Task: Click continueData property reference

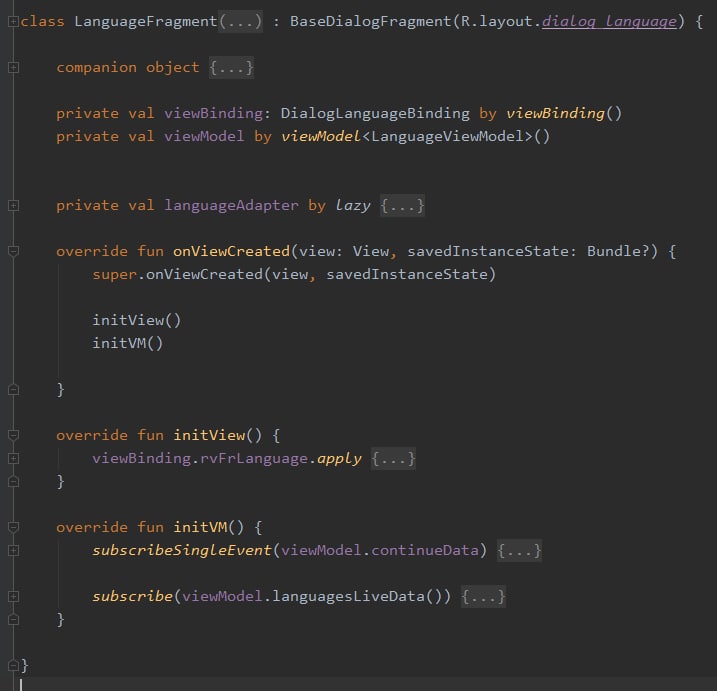Action: [424, 551]
